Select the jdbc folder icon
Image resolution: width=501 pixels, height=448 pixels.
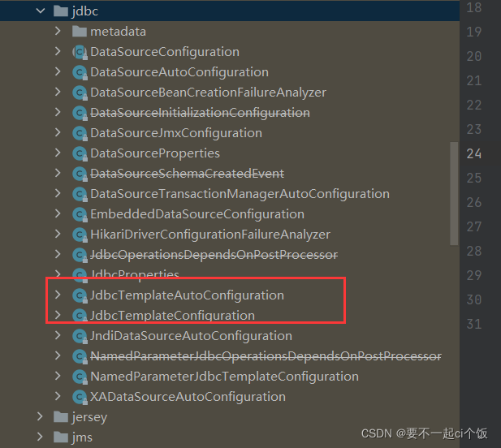coord(61,11)
